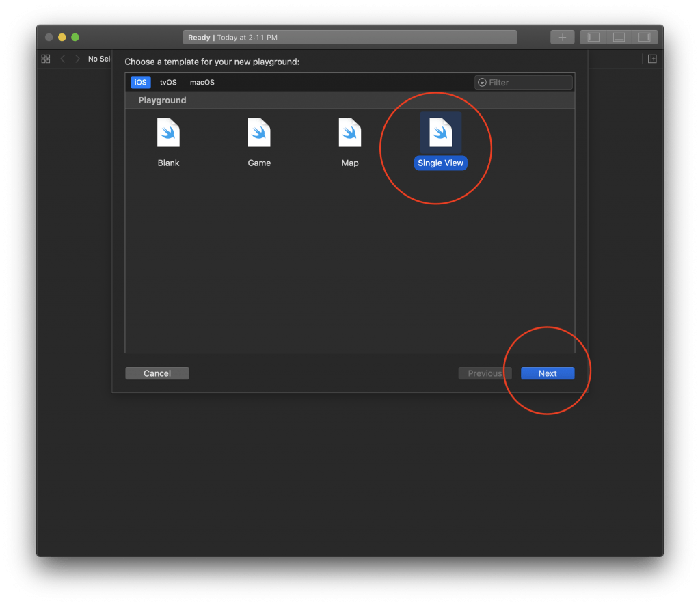700x605 pixels.
Task: Open the related items grid menu
Action: click(x=46, y=59)
